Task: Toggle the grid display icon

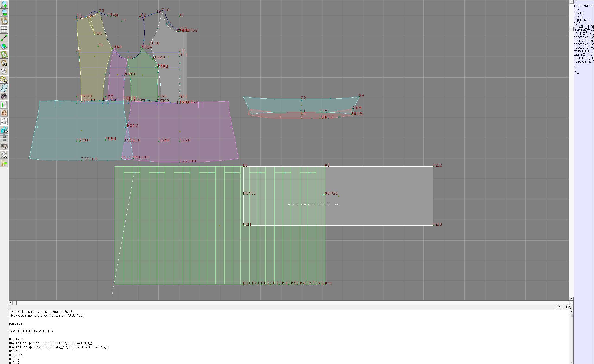Action: [4, 29]
